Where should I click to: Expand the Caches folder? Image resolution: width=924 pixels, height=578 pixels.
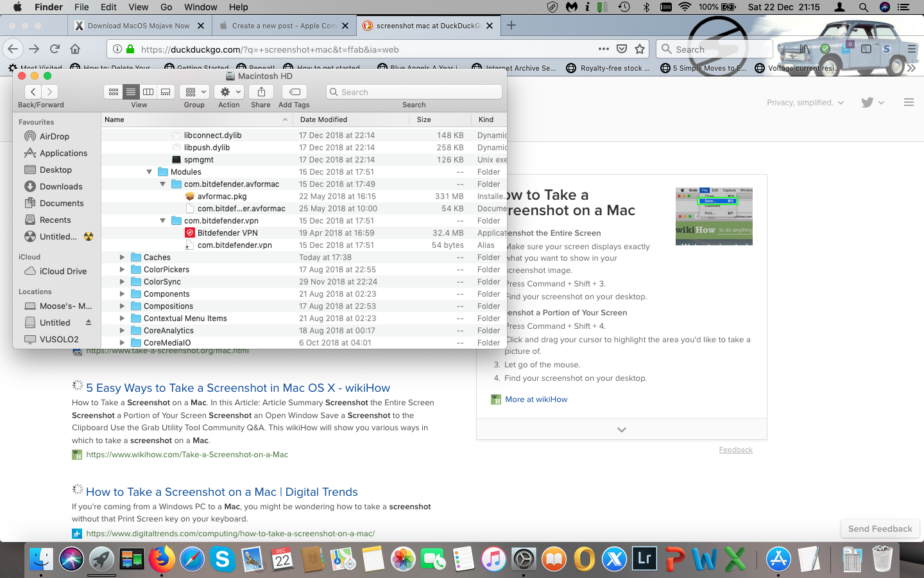pyautogui.click(x=122, y=258)
